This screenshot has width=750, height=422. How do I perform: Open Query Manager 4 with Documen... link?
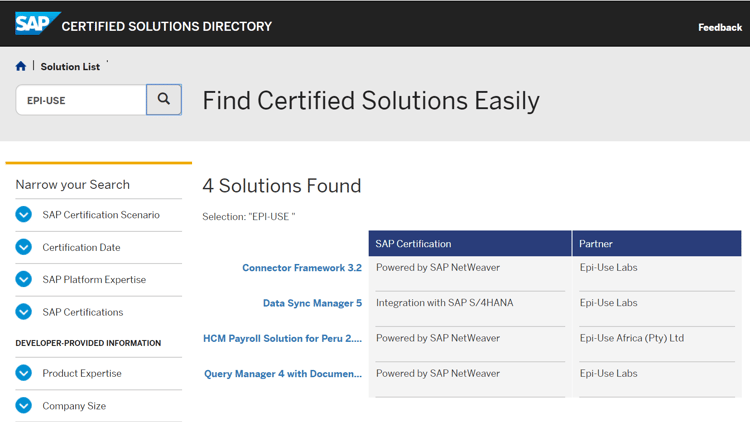click(283, 374)
